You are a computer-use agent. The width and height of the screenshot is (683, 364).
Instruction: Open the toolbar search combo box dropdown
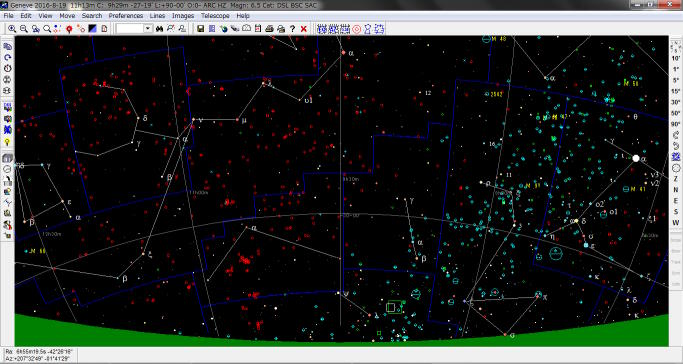coord(148,29)
